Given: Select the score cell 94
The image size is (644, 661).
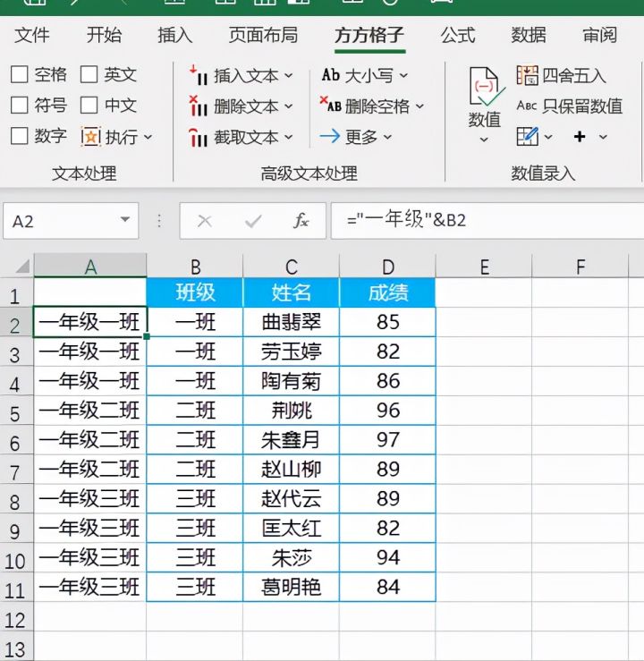Looking at the screenshot, I should [x=388, y=557].
